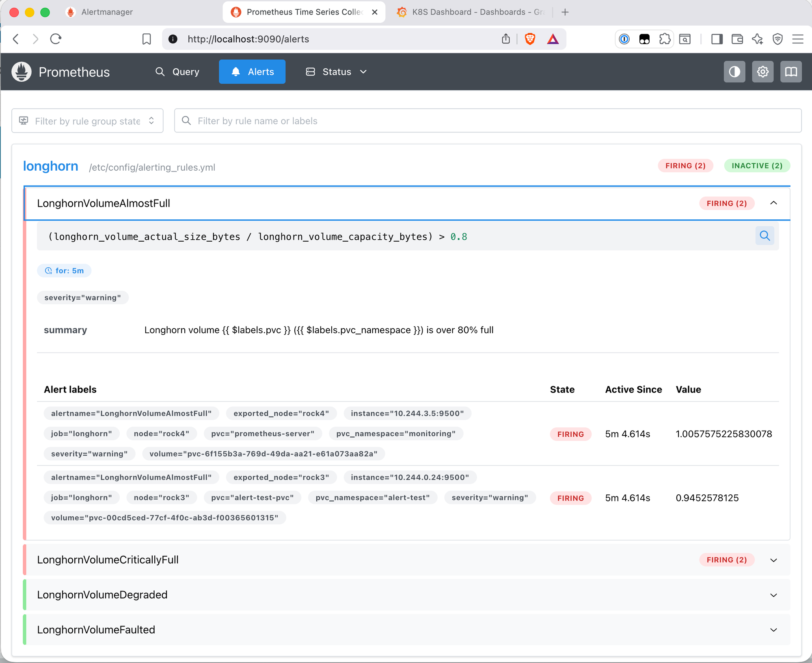Click the address bar URL
The image size is (812, 663).
(x=248, y=39)
